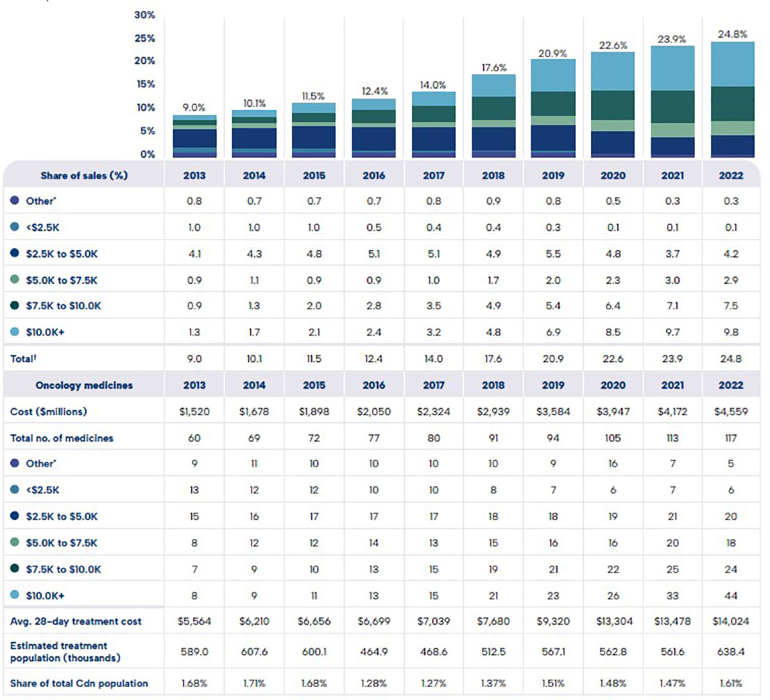Viewport: 770px width, 700px height.
Task: Click the $2.5K to $5.0K dot under Oncology medicines
Action: pos(15,516)
